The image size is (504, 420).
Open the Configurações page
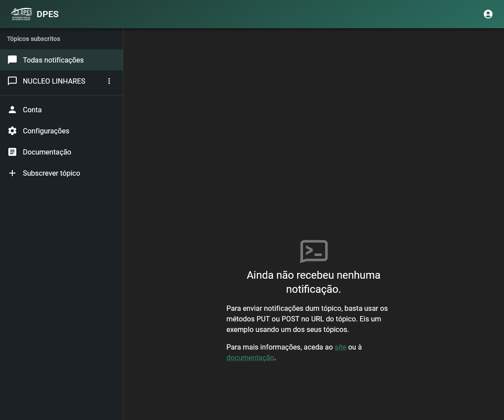(61, 131)
